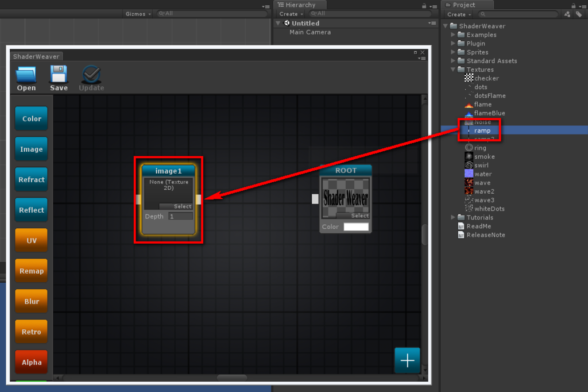588x392 pixels.
Task: Collapse the Untitled scene in Hierarchy
Action: pos(278,23)
